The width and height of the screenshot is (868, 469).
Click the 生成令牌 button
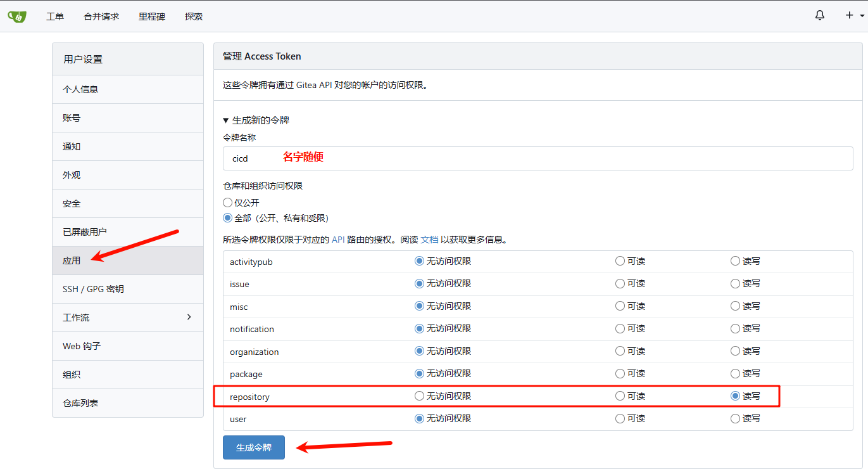pyautogui.click(x=253, y=447)
